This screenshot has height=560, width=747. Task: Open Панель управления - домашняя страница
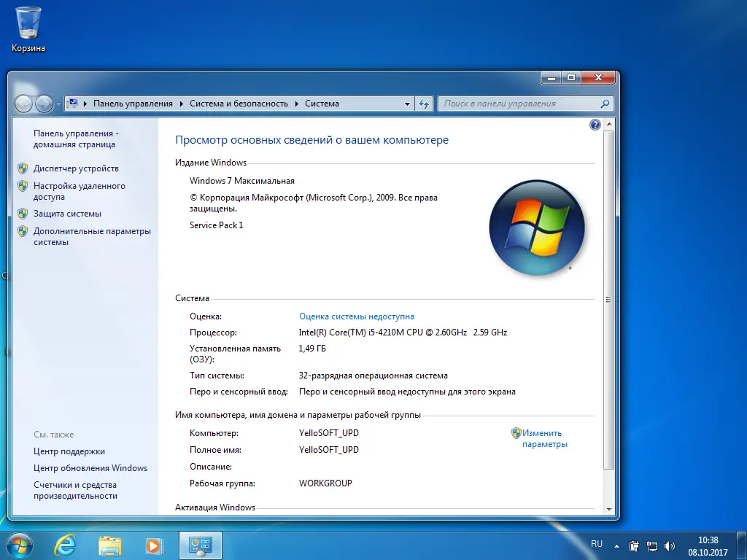[x=76, y=139]
